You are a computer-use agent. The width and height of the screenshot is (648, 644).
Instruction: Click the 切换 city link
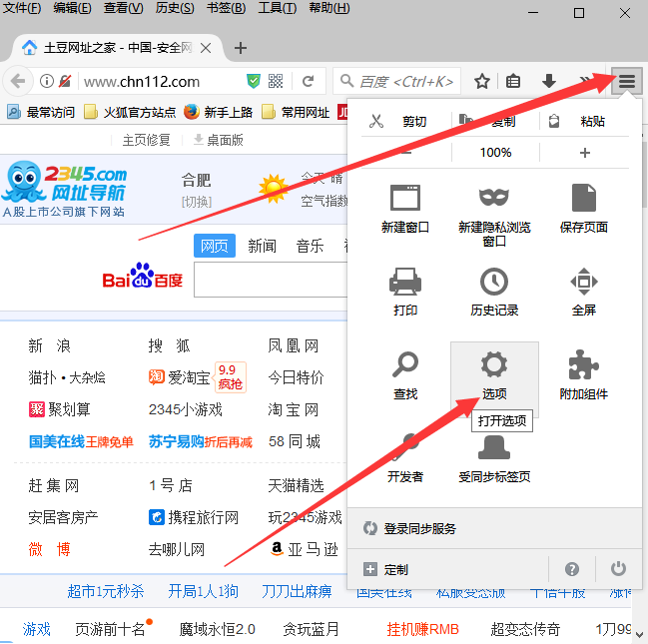point(197,202)
